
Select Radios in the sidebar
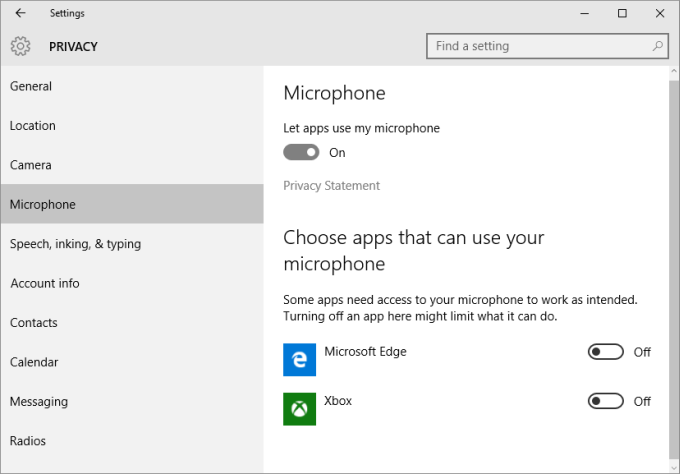pos(28,441)
